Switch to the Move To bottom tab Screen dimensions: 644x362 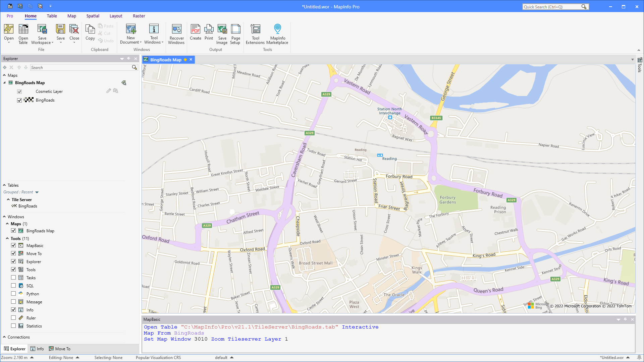point(60,349)
